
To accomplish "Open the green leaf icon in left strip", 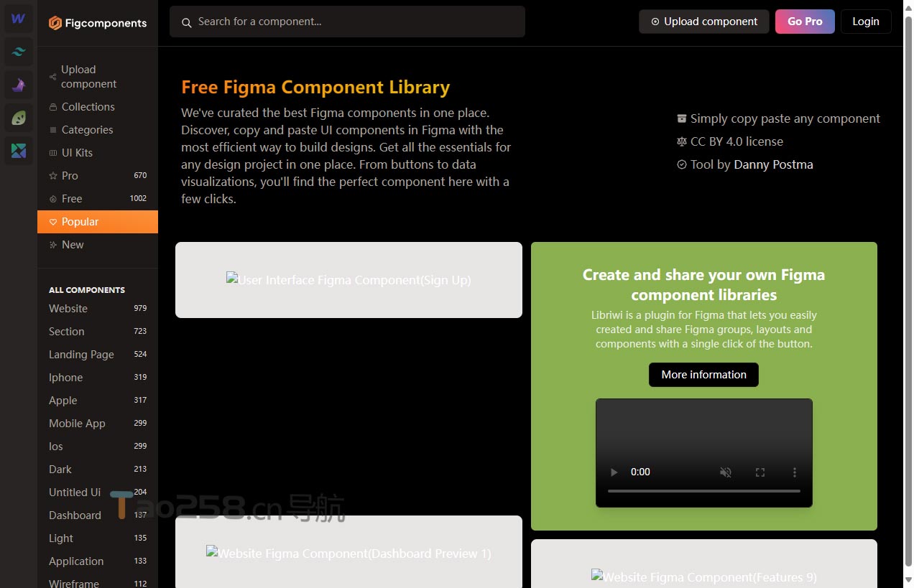I will [x=19, y=118].
